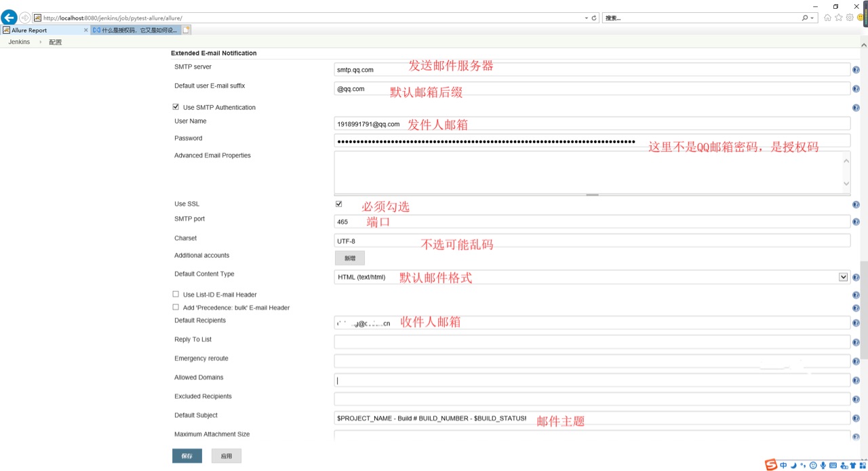The width and height of the screenshot is (868, 471).
Task: Open help icon for Use SMTP Authentication
Action: [x=856, y=108]
